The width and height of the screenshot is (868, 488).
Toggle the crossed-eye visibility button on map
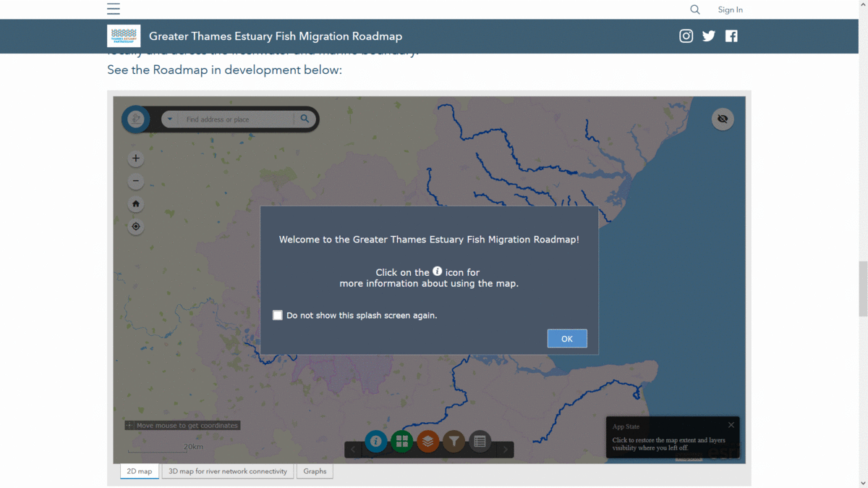723,119
